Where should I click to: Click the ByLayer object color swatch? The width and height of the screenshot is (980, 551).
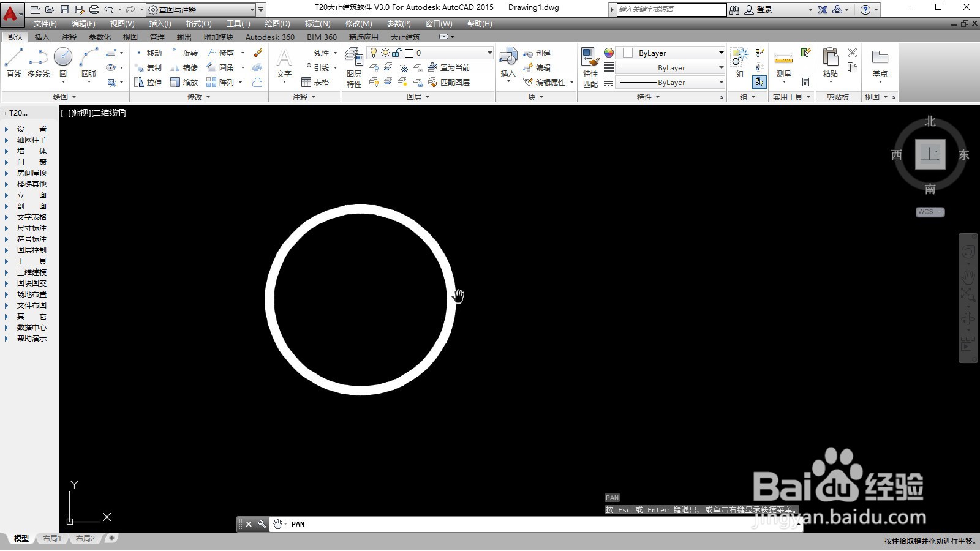point(627,53)
